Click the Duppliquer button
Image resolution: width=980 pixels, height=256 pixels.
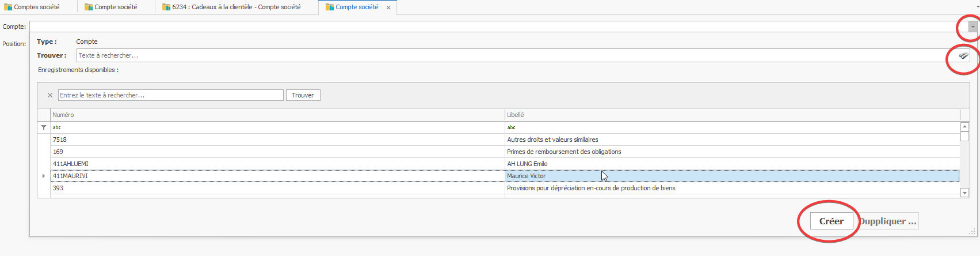[x=887, y=221]
